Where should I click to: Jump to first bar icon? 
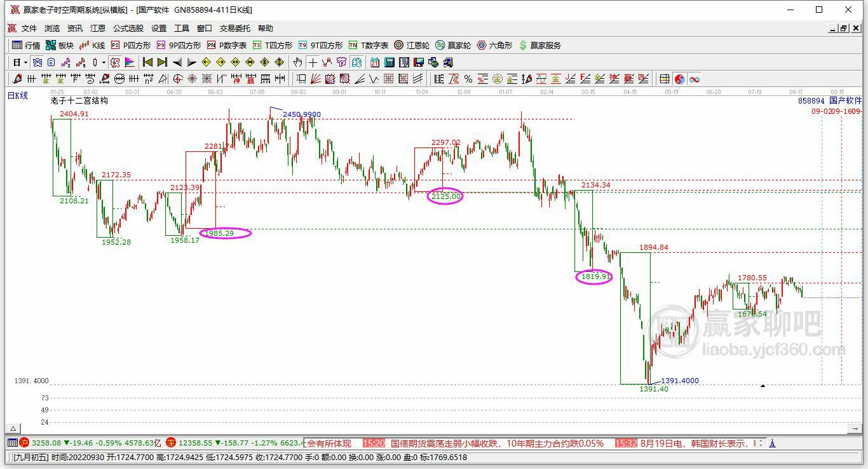(x=147, y=62)
